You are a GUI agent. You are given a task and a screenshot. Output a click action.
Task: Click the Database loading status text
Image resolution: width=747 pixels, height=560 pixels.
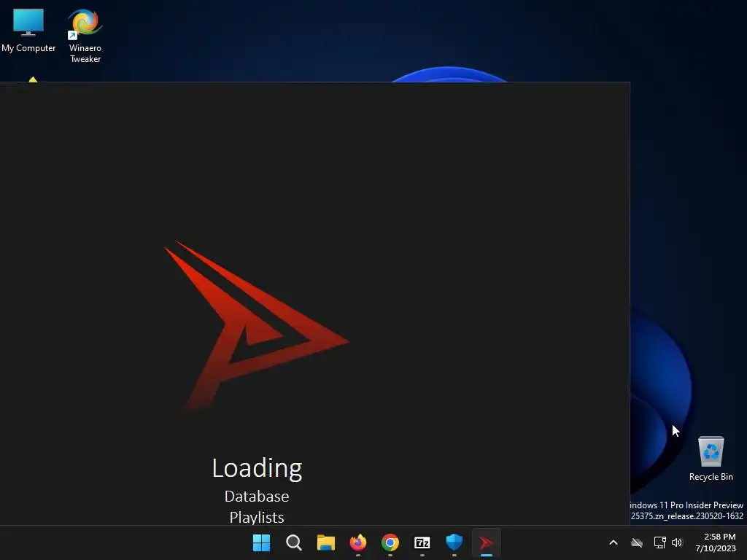coord(257,496)
